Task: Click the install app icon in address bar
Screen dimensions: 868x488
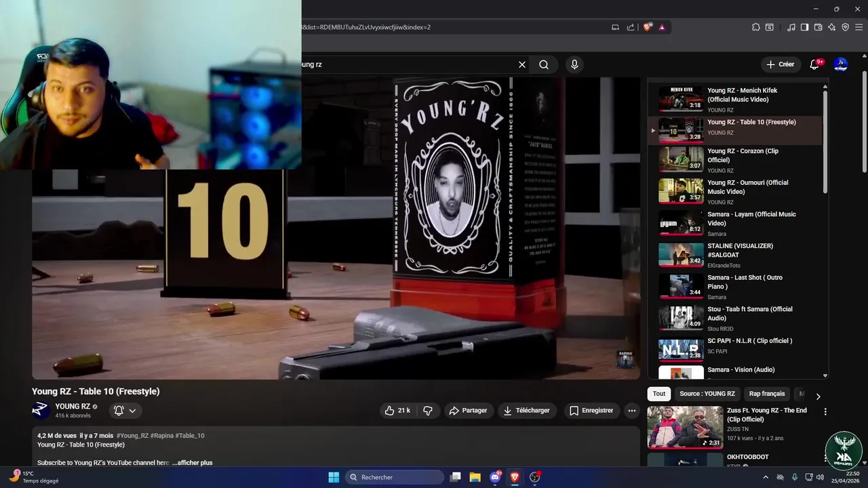Action: click(x=615, y=27)
